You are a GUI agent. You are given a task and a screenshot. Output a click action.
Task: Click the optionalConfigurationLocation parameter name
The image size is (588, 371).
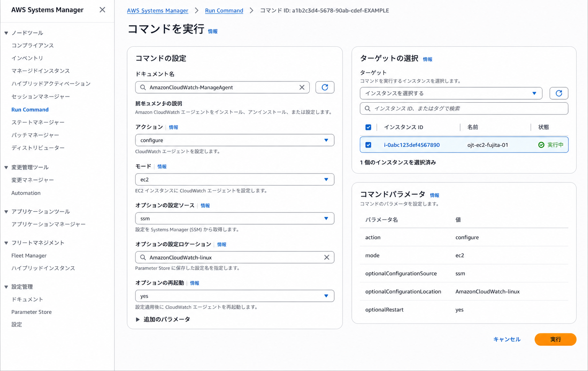[x=403, y=292]
